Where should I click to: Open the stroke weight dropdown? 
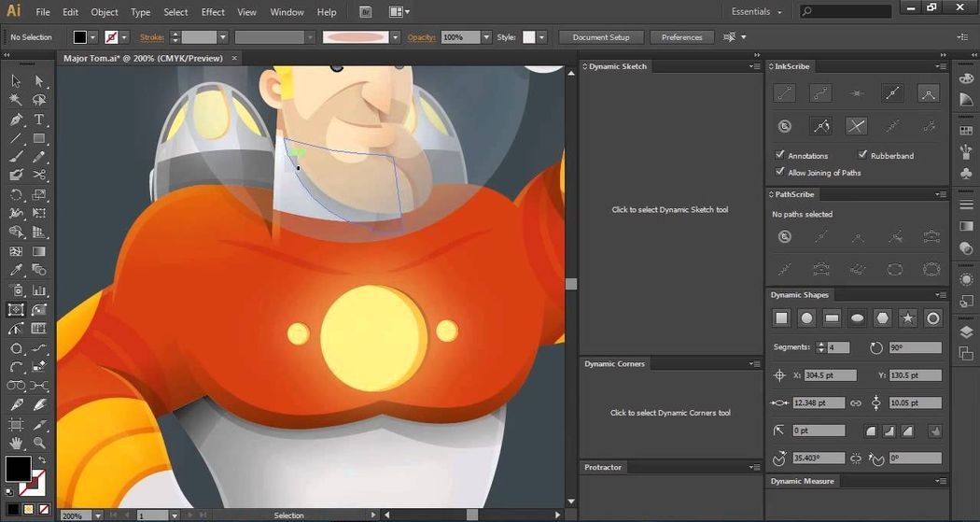[222, 37]
